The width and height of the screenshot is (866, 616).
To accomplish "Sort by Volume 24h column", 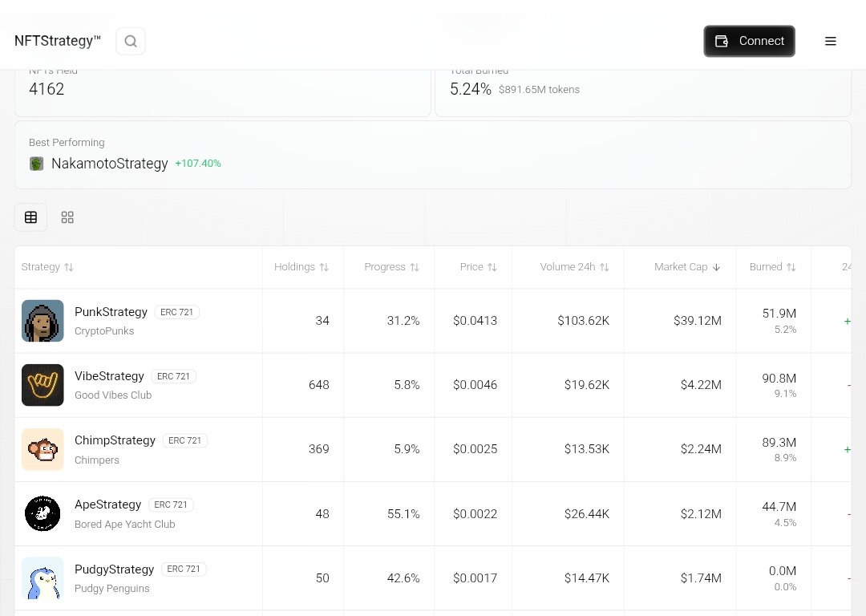I will point(574,267).
